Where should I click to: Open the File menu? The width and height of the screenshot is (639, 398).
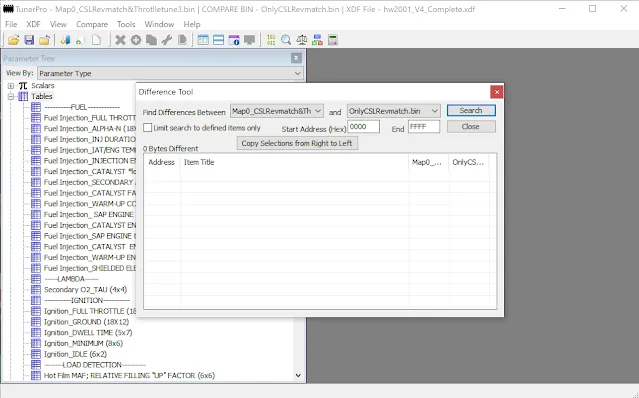tap(11, 24)
